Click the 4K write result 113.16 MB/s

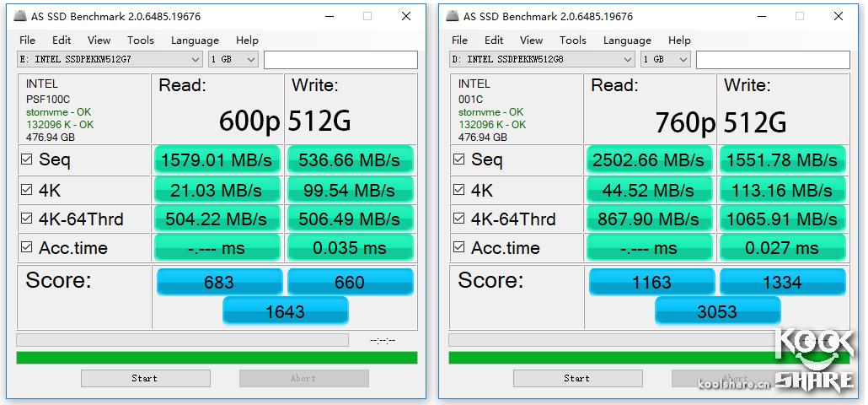pyautogui.click(x=782, y=190)
